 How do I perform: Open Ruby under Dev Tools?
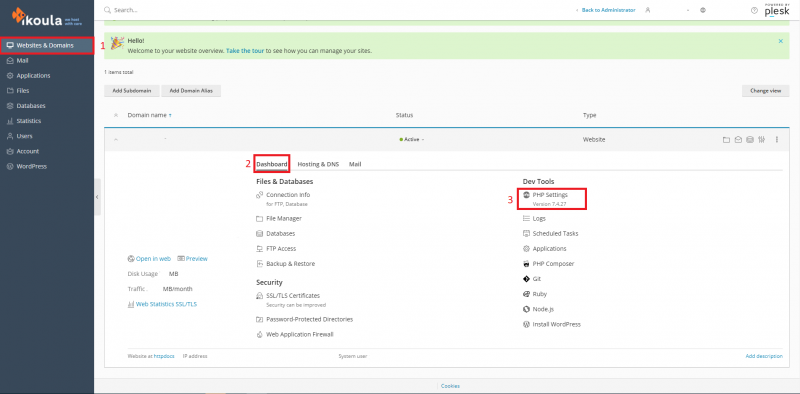[539, 294]
